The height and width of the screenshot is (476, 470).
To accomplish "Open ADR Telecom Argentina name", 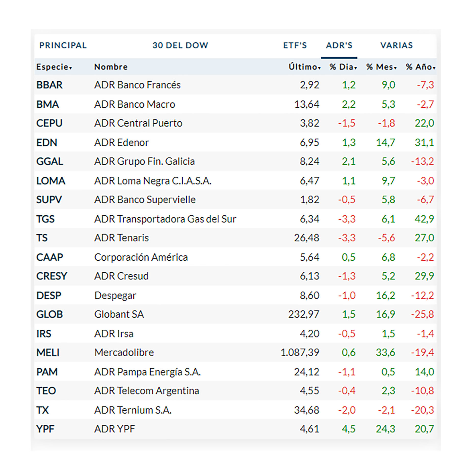I will tap(147, 391).
